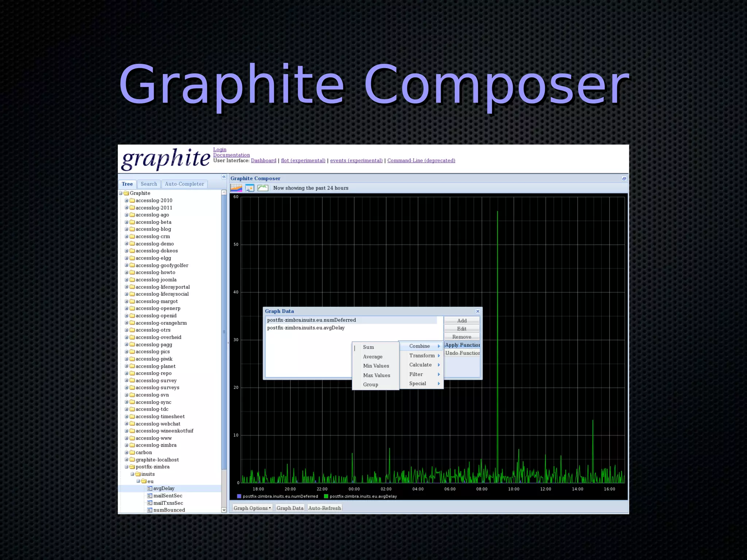Click the Remove button in Graph Data
The height and width of the screenshot is (560, 747).
click(x=462, y=337)
